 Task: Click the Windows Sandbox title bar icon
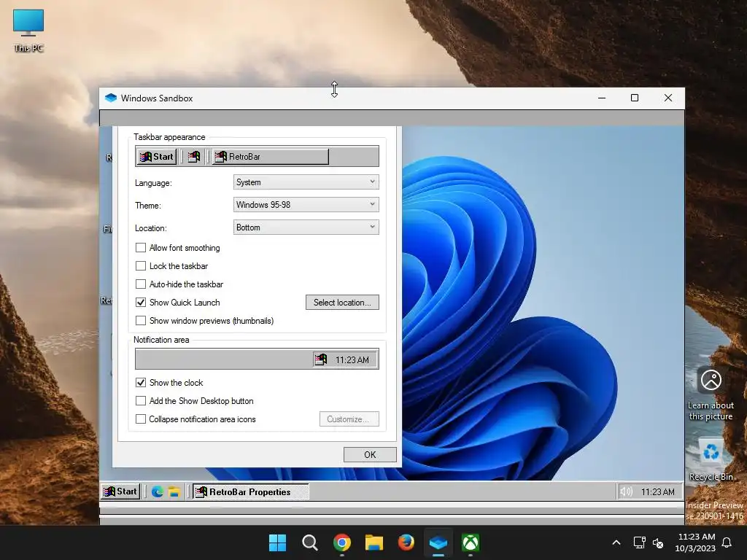(x=111, y=98)
